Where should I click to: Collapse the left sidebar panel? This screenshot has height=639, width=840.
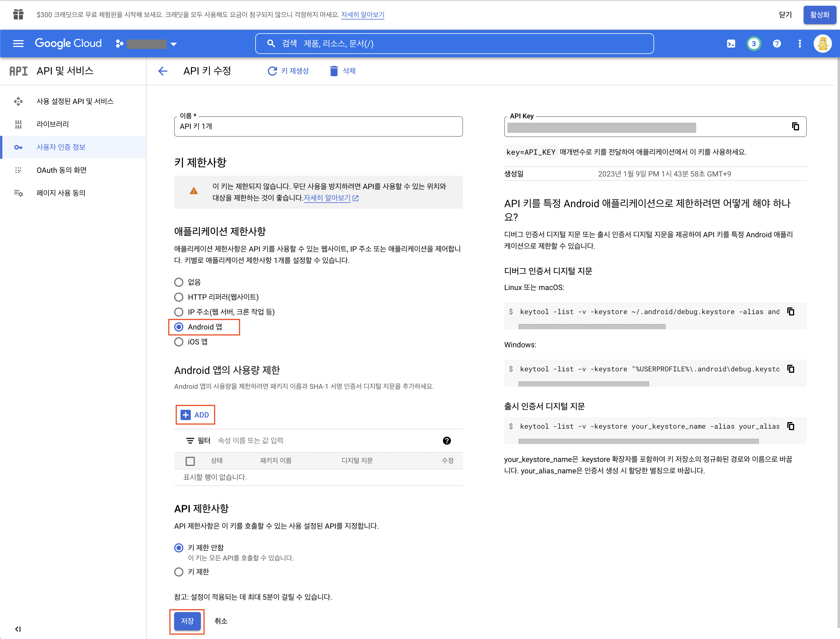[x=18, y=629]
